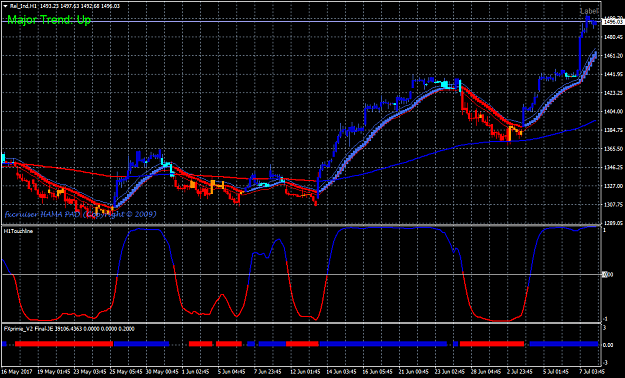The height and width of the screenshot is (378, 625).
Task: Click the '14 Jun 03:45' time axis label
Action: click(343, 371)
